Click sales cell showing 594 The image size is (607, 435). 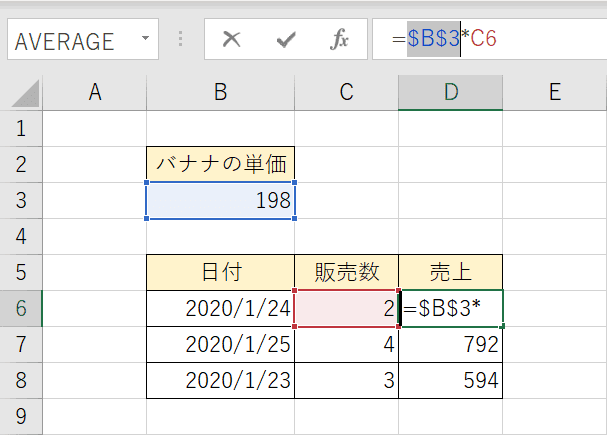pos(451,380)
